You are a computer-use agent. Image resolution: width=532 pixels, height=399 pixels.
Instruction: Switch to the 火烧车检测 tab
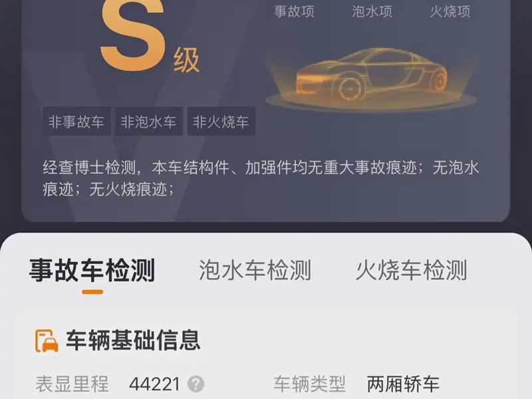pos(411,270)
